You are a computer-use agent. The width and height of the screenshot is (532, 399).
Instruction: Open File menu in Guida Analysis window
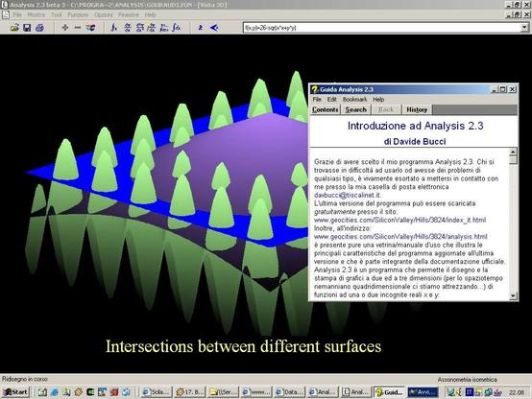click(x=317, y=100)
